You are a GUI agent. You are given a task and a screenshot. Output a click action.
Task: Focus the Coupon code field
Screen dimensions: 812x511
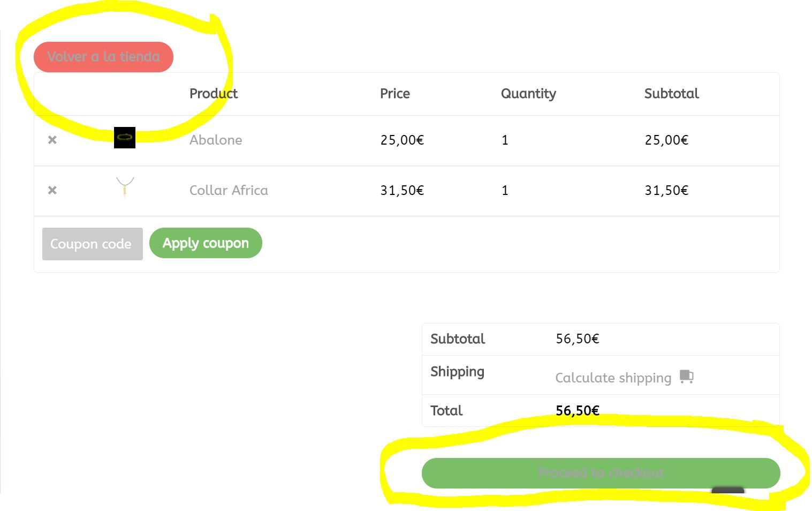[x=93, y=244]
